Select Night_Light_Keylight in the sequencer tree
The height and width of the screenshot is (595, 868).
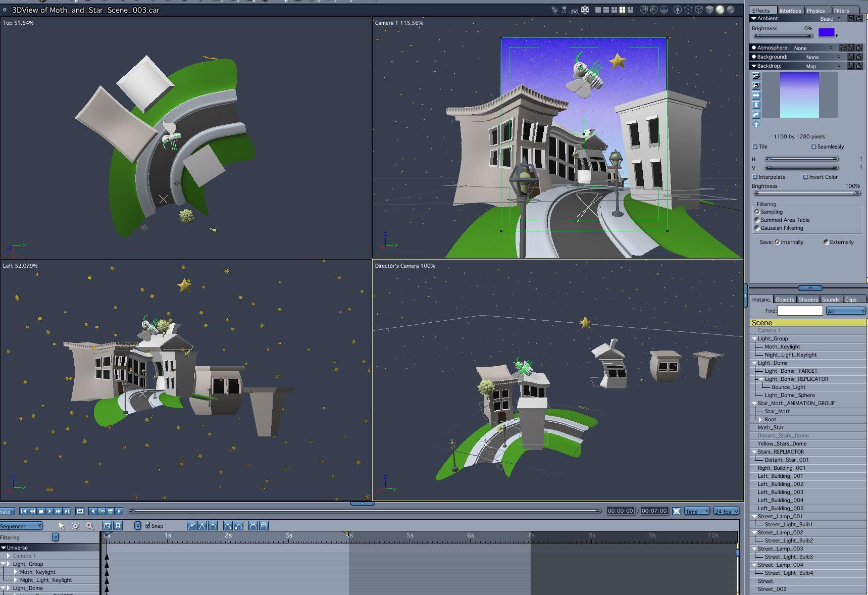click(x=46, y=580)
